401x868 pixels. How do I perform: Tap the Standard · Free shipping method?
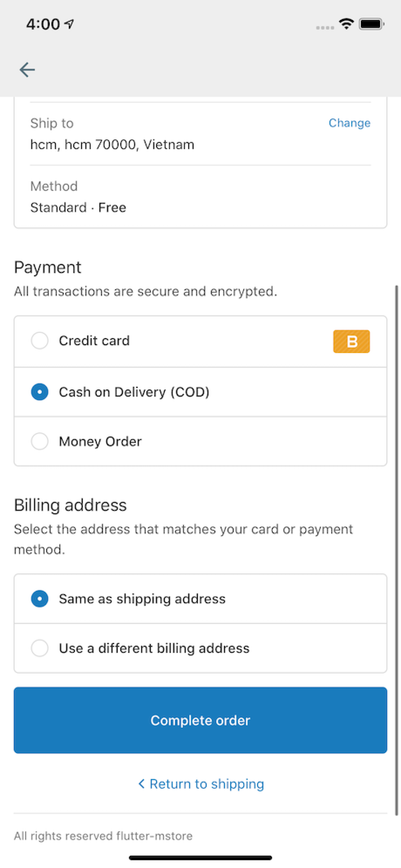[78, 207]
